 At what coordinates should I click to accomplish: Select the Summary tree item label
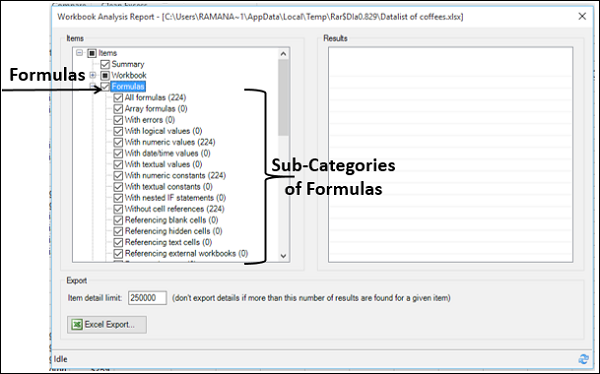click(128, 64)
